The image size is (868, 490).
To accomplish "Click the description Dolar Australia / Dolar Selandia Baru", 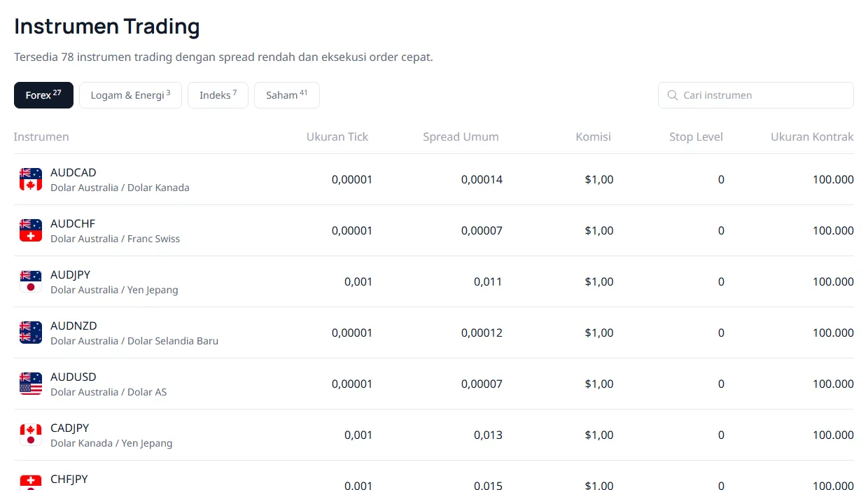I will point(134,341).
